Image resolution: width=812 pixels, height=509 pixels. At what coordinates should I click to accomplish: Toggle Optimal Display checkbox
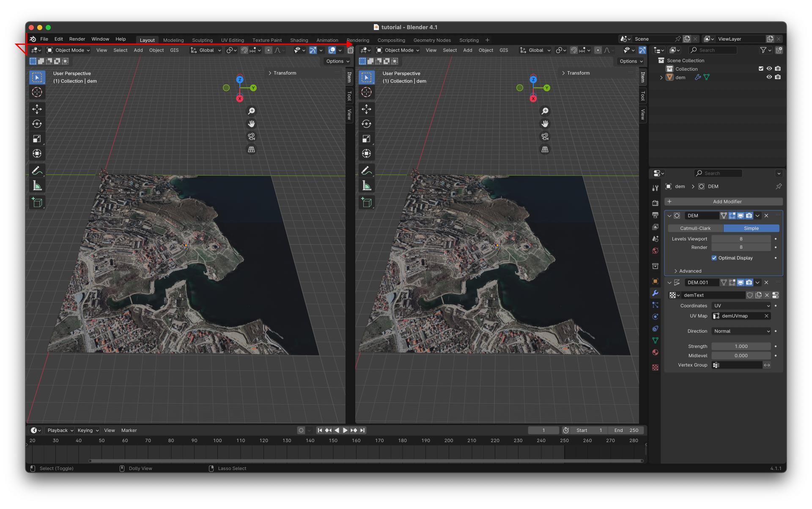[x=714, y=258]
